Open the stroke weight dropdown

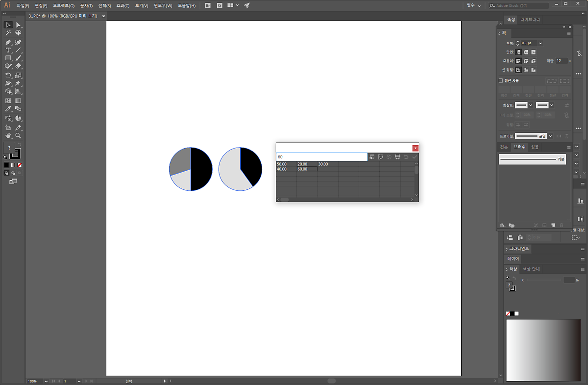(x=540, y=43)
